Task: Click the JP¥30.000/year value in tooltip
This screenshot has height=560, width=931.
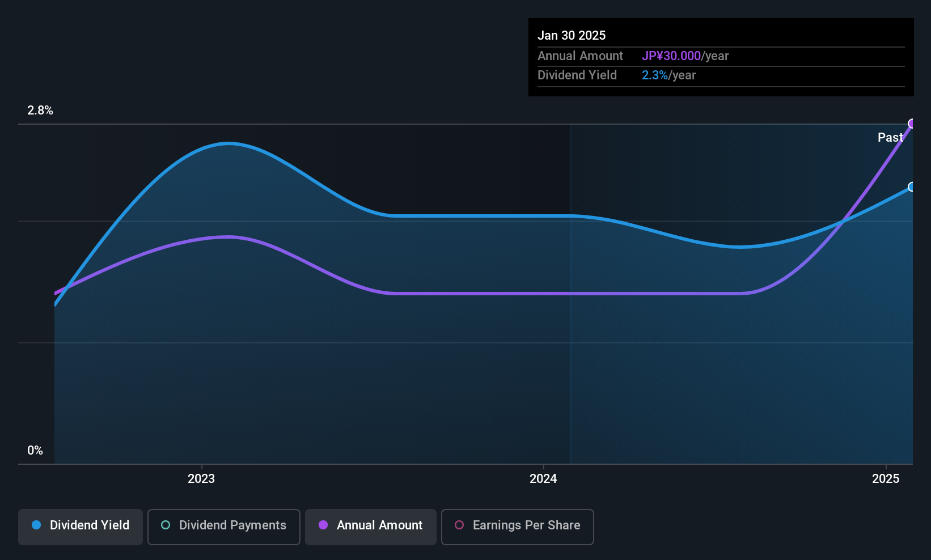Action: (685, 56)
